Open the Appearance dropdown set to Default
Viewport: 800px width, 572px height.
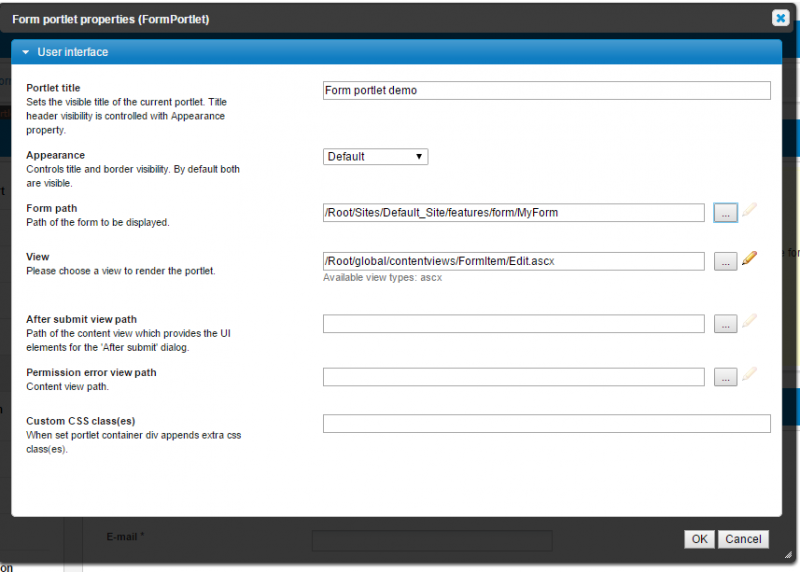[376, 157]
